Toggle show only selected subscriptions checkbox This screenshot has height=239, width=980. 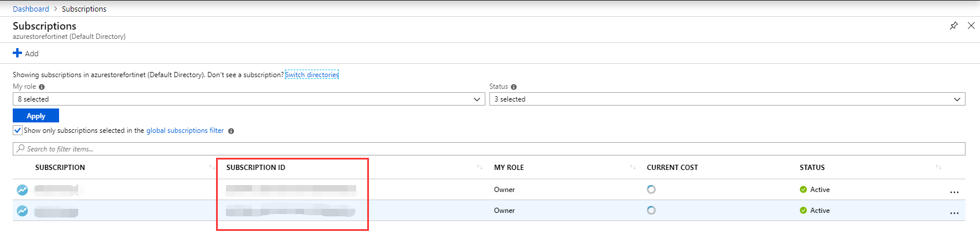click(x=18, y=131)
